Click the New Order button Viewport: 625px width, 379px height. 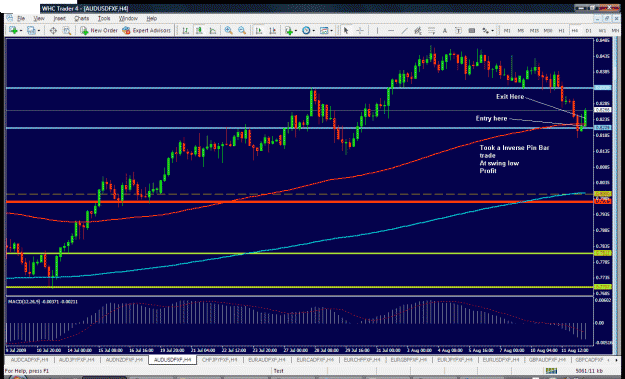[99, 30]
